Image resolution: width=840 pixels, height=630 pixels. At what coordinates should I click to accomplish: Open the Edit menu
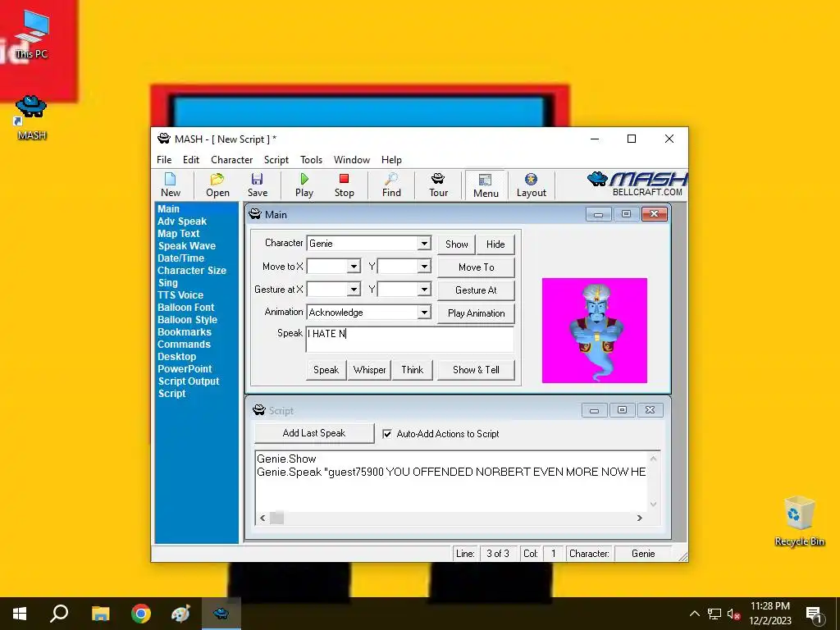(x=190, y=160)
